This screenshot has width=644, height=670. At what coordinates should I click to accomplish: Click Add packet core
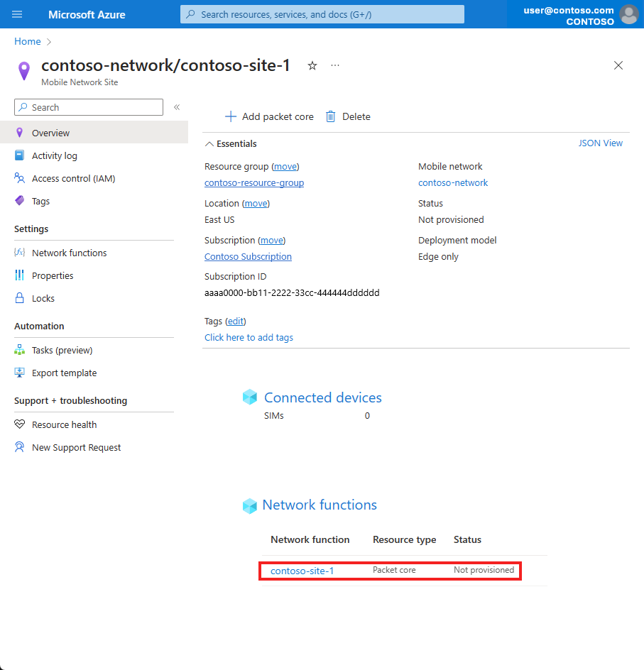coord(269,116)
